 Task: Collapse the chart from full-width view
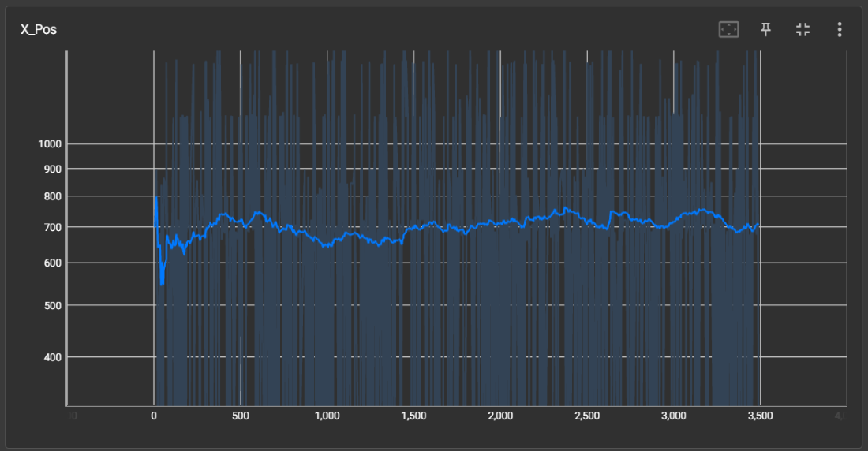(803, 30)
